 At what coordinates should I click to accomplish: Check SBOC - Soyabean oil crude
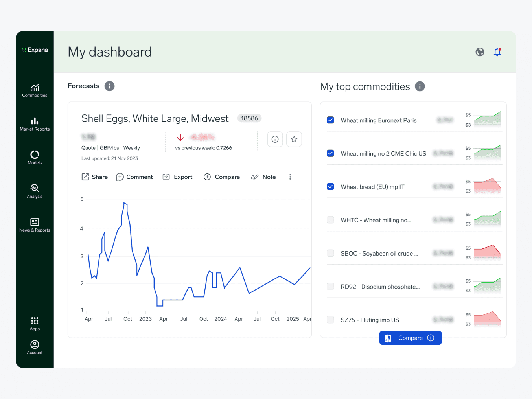pos(331,253)
